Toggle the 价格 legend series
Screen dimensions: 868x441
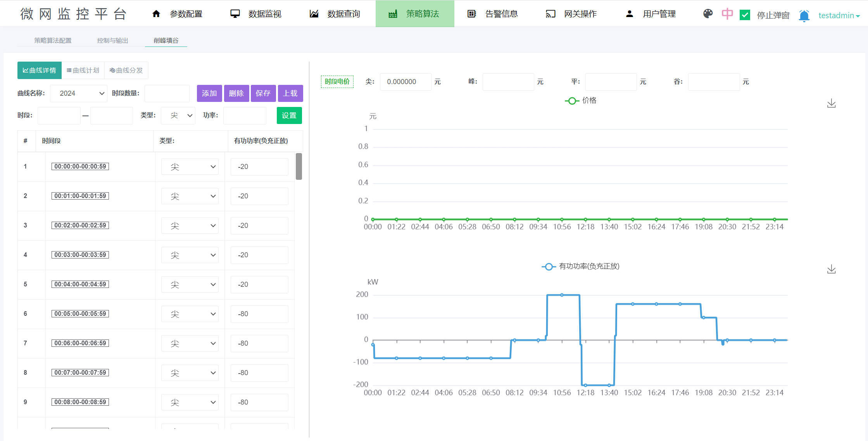pyautogui.click(x=581, y=101)
